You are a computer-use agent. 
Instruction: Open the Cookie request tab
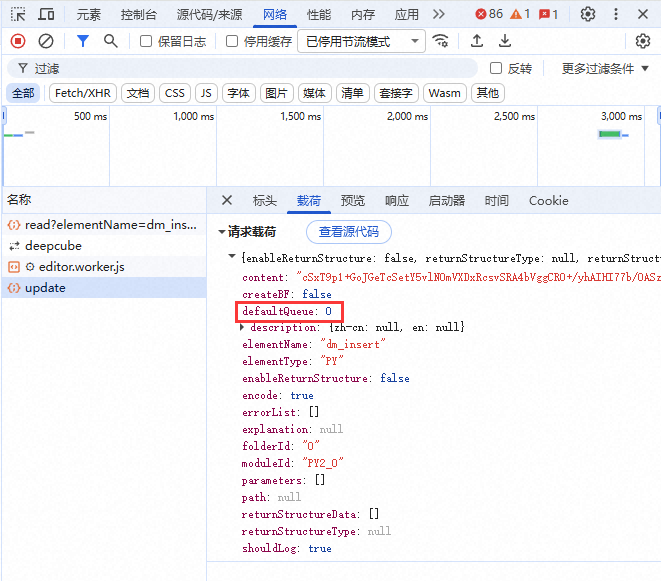point(548,201)
